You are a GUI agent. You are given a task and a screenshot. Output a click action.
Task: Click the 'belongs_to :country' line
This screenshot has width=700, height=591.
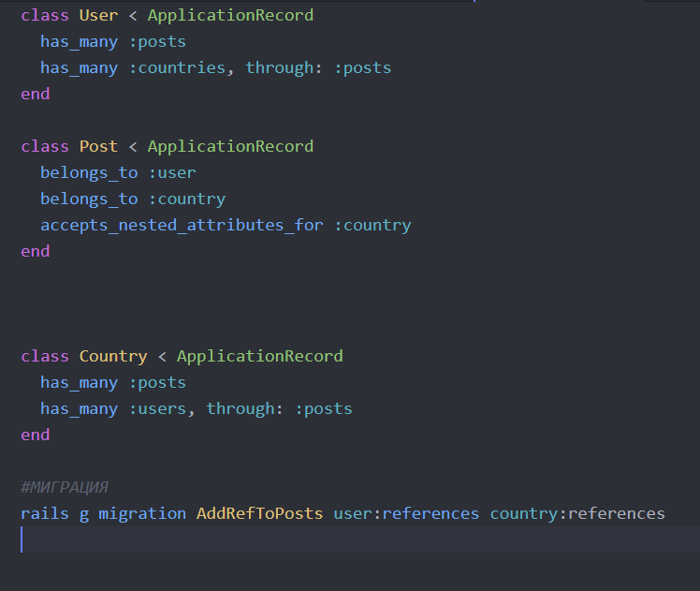point(133,199)
